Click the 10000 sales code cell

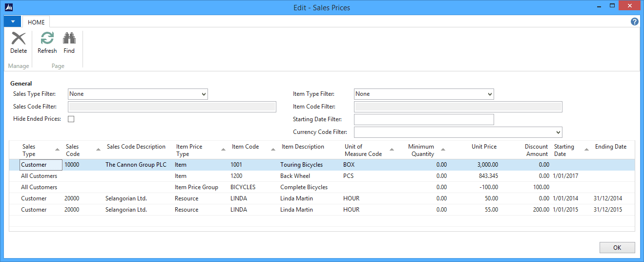[x=72, y=165]
